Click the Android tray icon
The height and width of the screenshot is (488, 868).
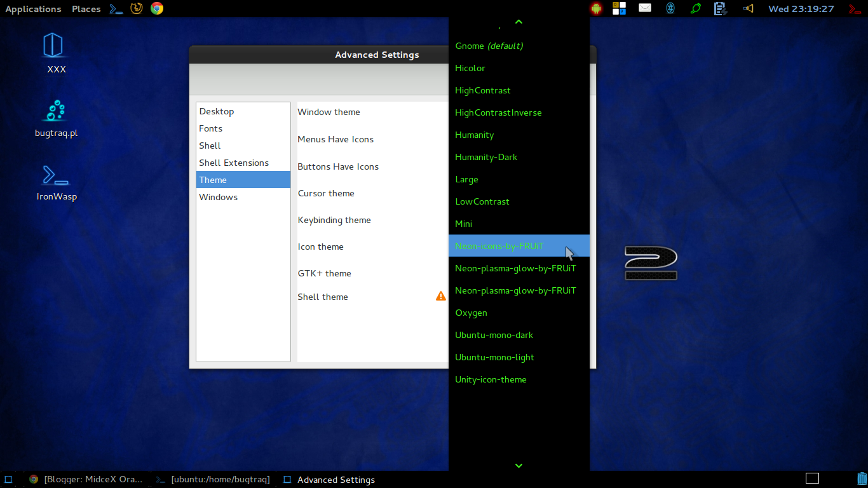tap(596, 9)
